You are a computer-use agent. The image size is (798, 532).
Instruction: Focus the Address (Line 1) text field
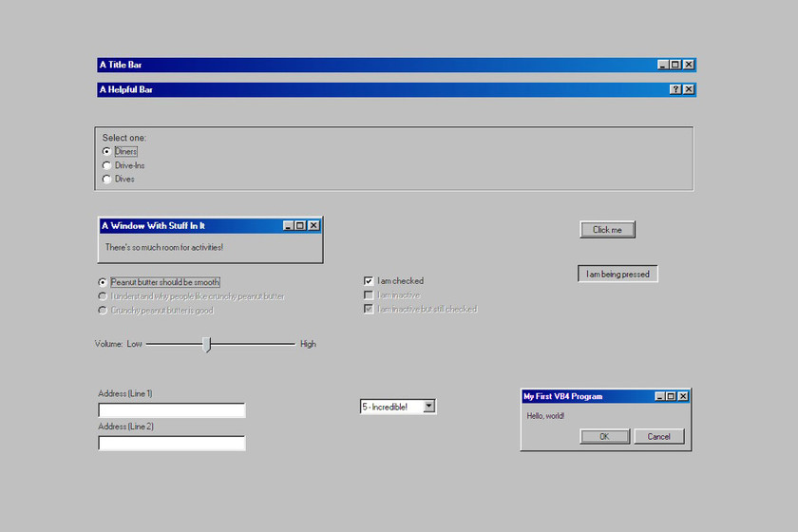click(x=172, y=410)
